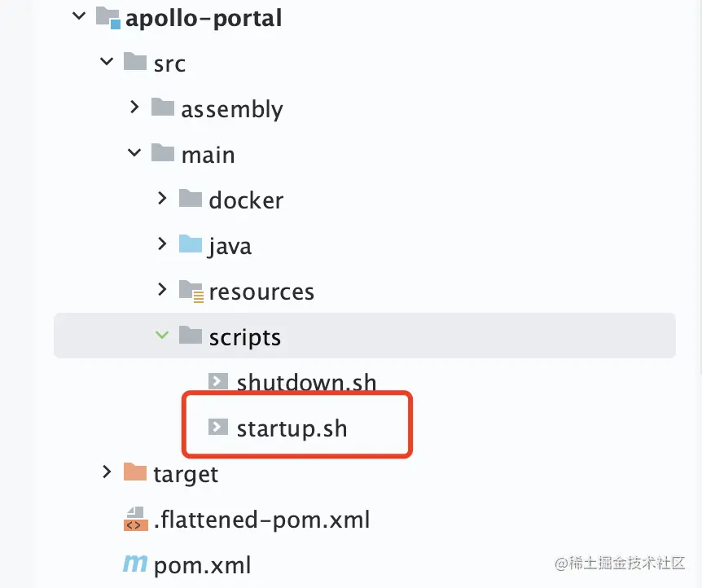This screenshot has width=702, height=588.
Task: Click the apollo-portal module folder icon
Action: click(x=108, y=17)
